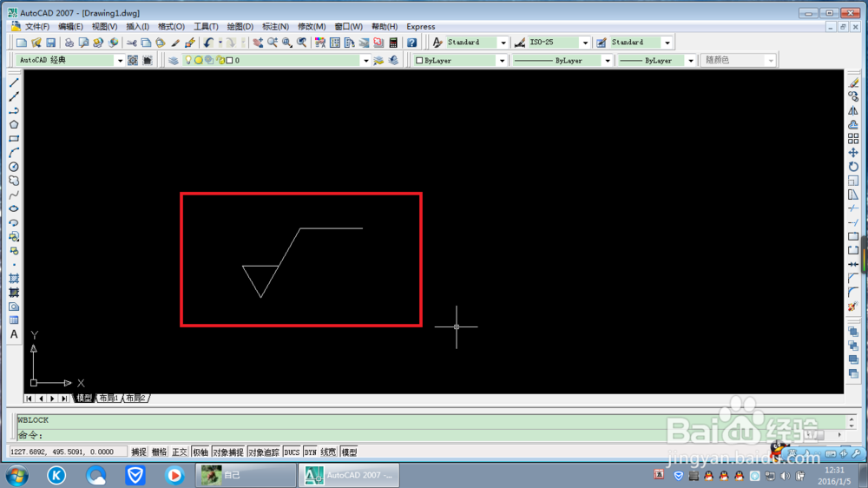Image resolution: width=868 pixels, height=488 pixels.
Task: Open the 标注(N) menu
Action: [x=276, y=27]
